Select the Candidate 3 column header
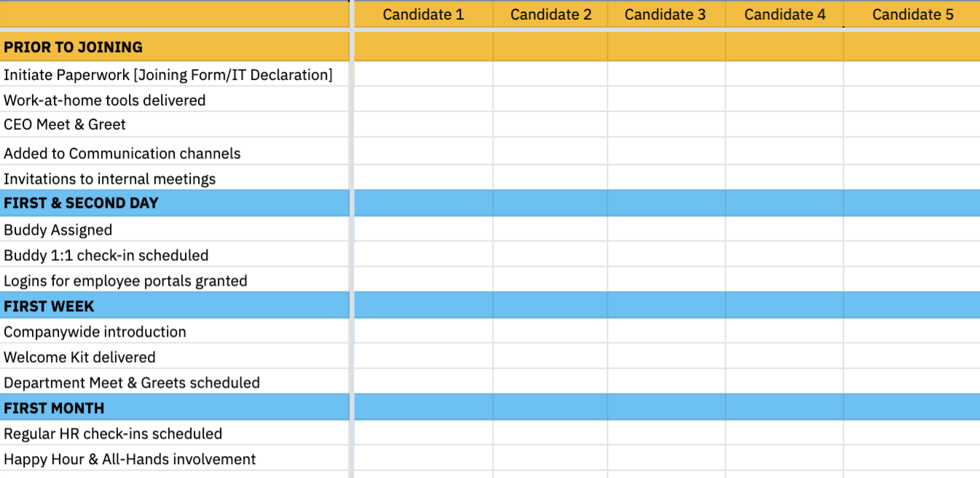The height and width of the screenshot is (478, 980). [665, 15]
